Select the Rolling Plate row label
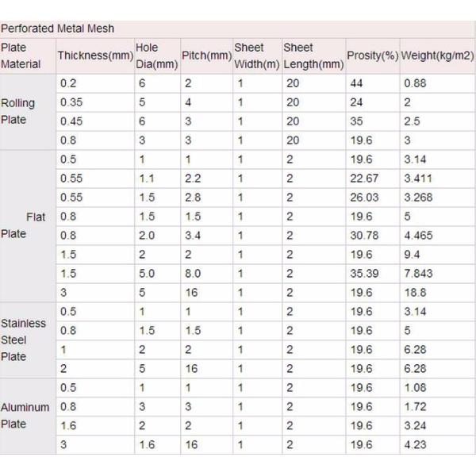 (18, 112)
